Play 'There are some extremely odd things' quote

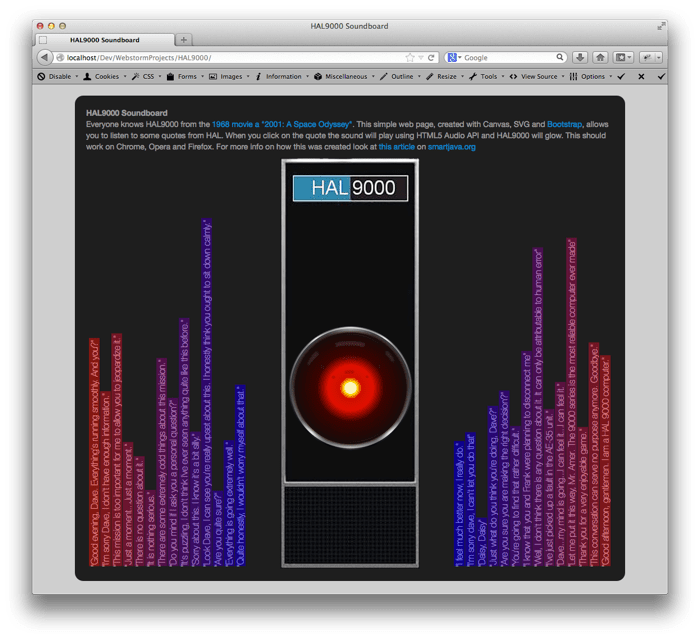pos(162,462)
